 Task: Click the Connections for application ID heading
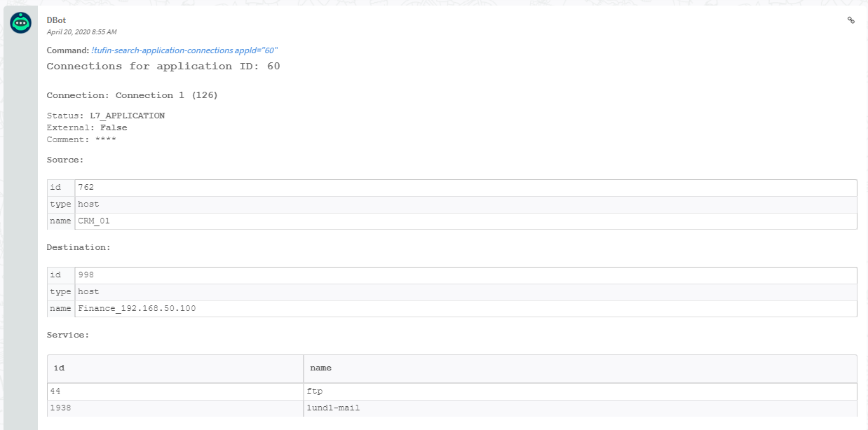(x=163, y=66)
